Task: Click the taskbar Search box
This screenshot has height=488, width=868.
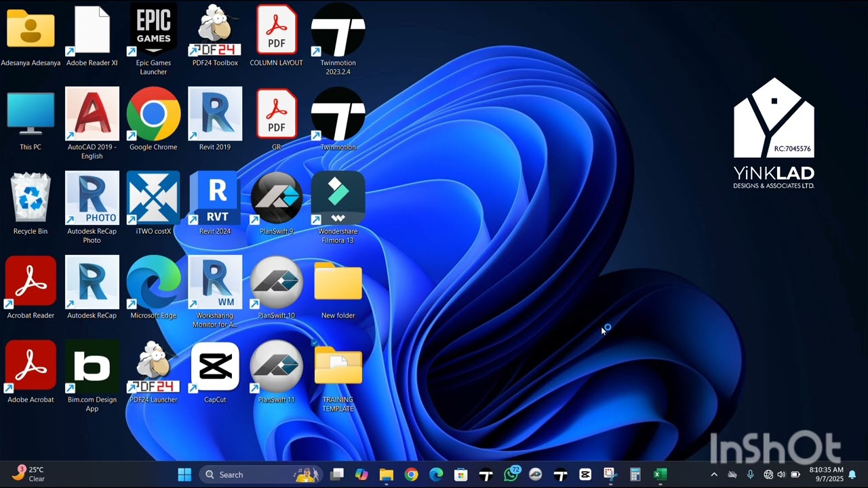Action: click(261, 474)
